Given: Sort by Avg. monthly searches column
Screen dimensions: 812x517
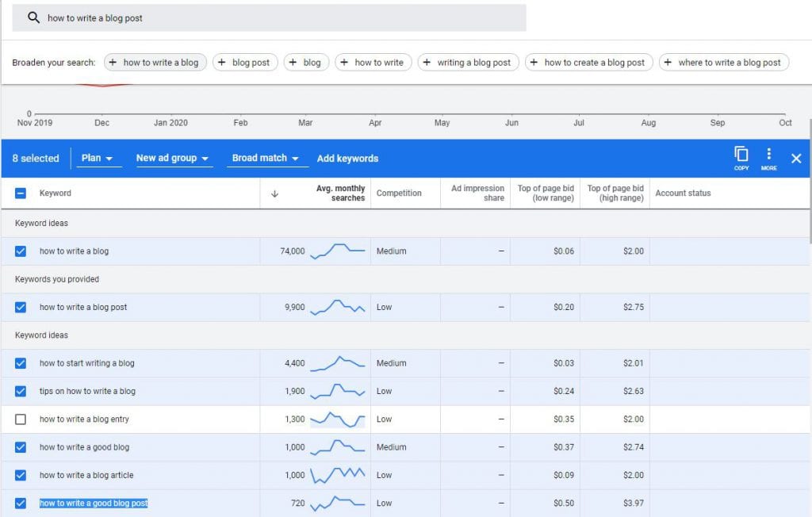Looking at the screenshot, I should coord(341,193).
